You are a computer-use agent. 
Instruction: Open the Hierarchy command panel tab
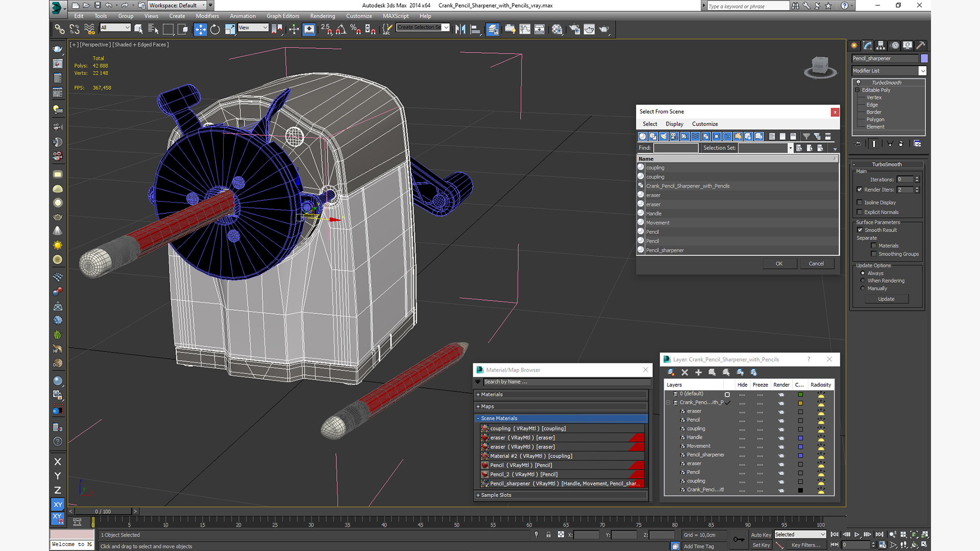[880, 45]
